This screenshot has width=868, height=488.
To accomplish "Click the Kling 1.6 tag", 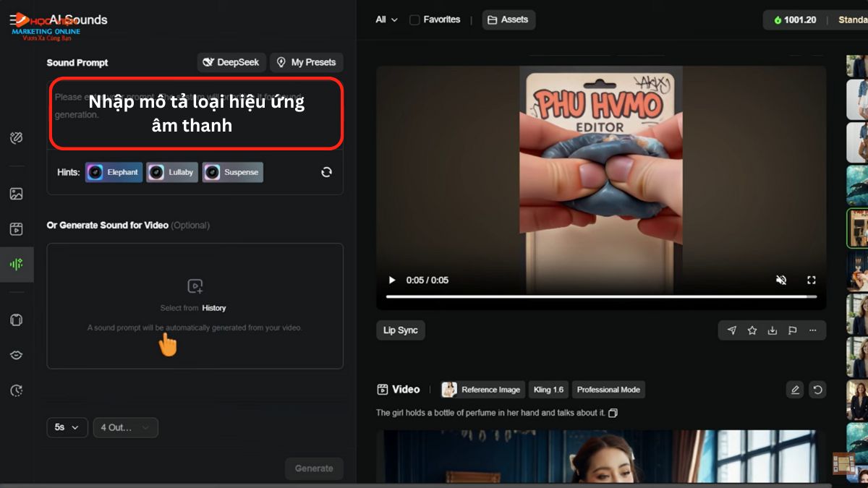I will (x=548, y=390).
